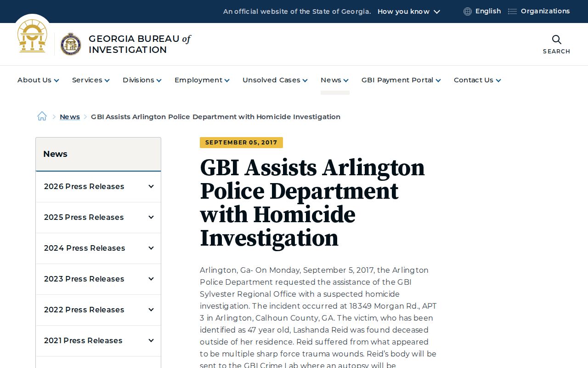Click the Organizations list icon
The height and width of the screenshot is (368, 588).
(512, 11)
